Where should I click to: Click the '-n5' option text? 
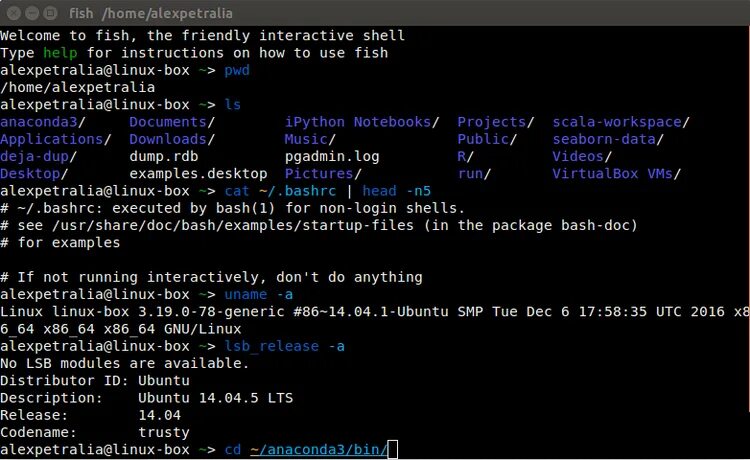(419, 191)
